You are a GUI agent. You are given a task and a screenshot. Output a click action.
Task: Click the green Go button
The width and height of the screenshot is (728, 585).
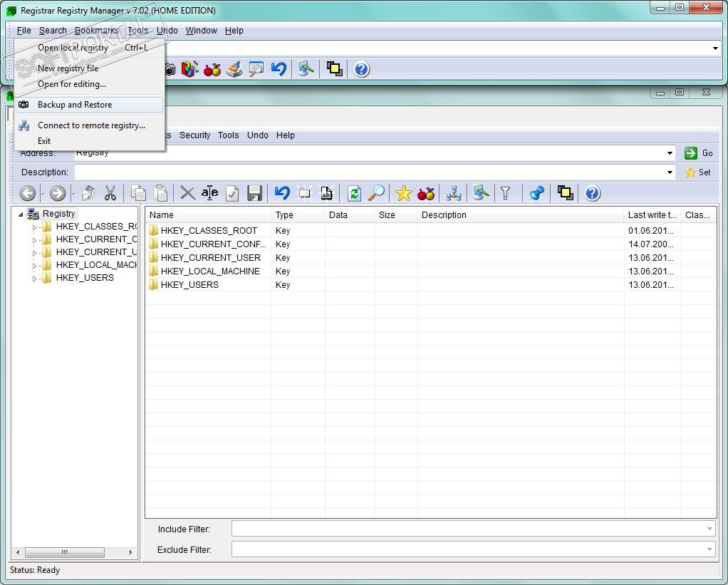coord(698,152)
